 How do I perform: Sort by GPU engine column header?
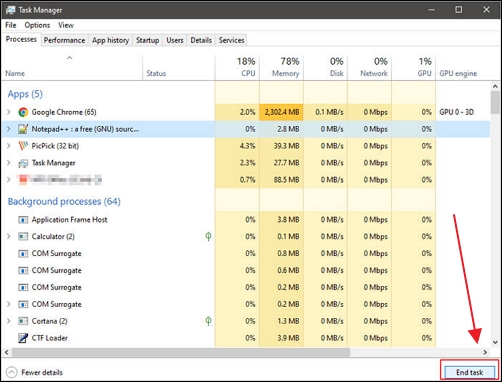(463, 68)
